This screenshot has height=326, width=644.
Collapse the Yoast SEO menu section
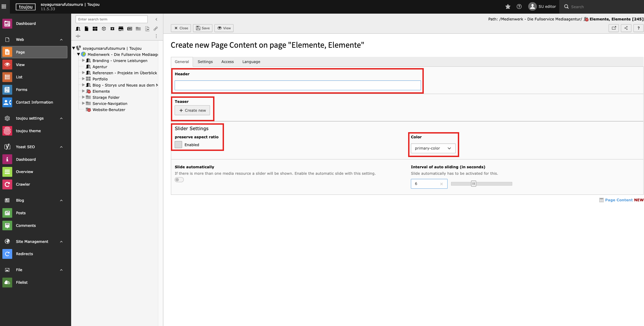[x=61, y=147]
